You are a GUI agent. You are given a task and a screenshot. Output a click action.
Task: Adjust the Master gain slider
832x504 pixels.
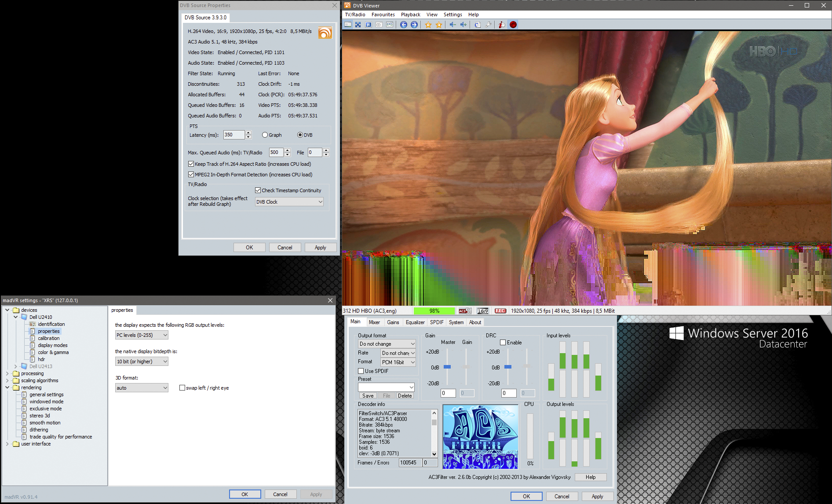(x=447, y=367)
